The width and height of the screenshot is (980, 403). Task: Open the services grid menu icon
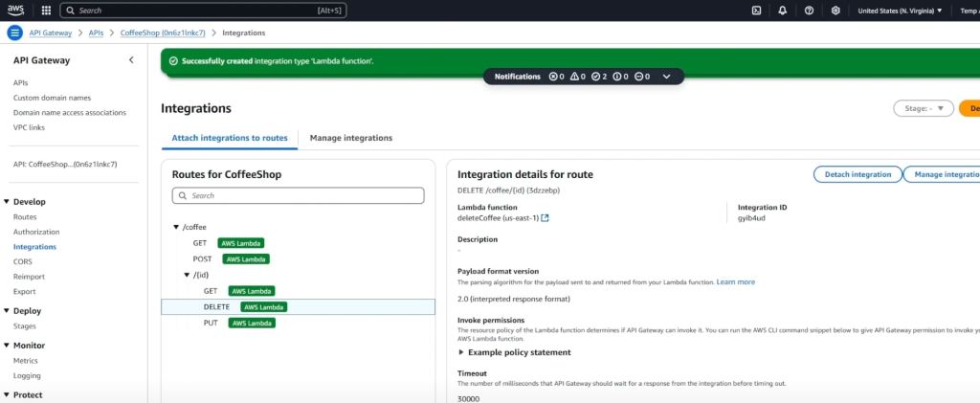pos(46,11)
